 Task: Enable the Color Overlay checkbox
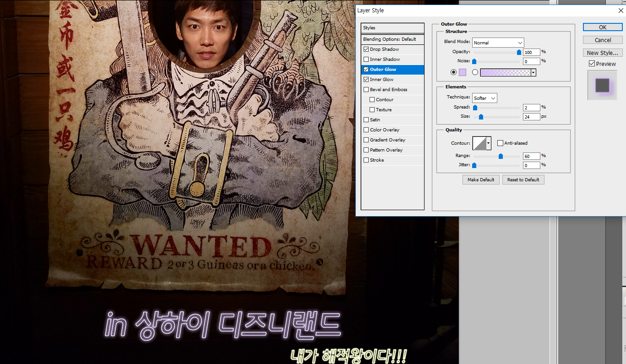[x=366, y=130]
